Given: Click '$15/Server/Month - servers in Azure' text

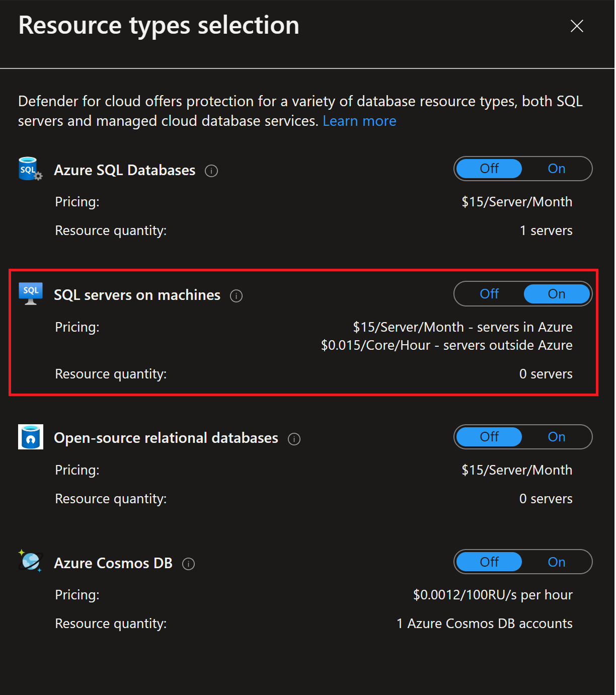Looking at the screenshot, I should (463, 327).
